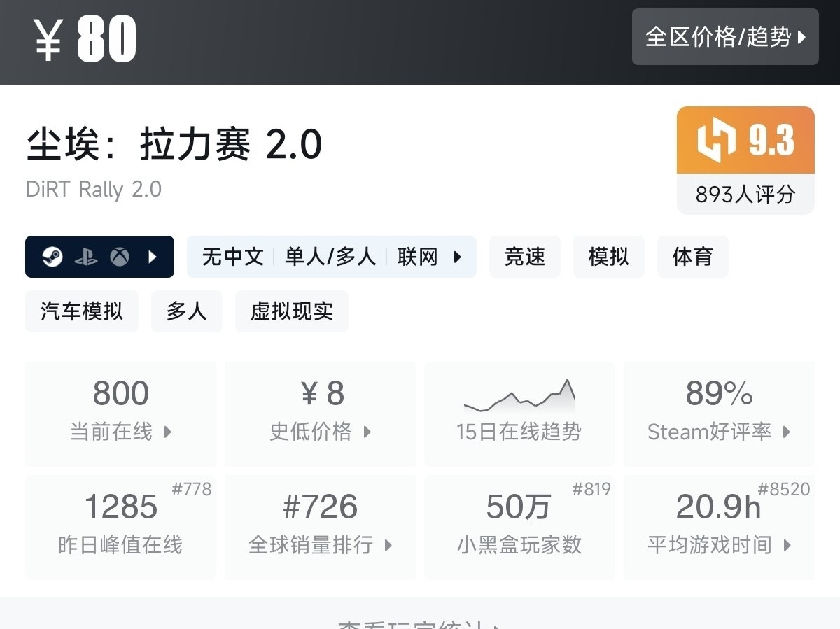Screen dimensions: 840x629
Task: Click the PlayStation platform icon
Action: pyautogui.click(x=87, y=257)
